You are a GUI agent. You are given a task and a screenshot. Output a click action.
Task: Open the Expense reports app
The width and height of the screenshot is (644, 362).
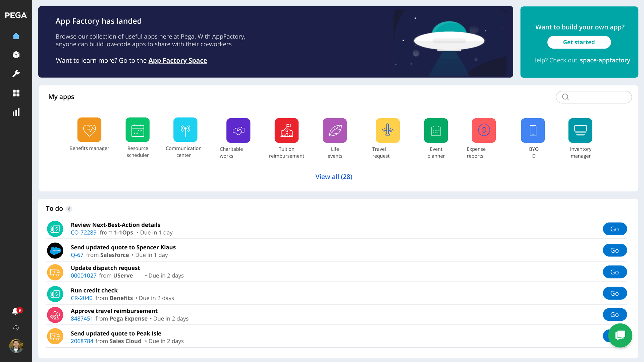(483, 130)
